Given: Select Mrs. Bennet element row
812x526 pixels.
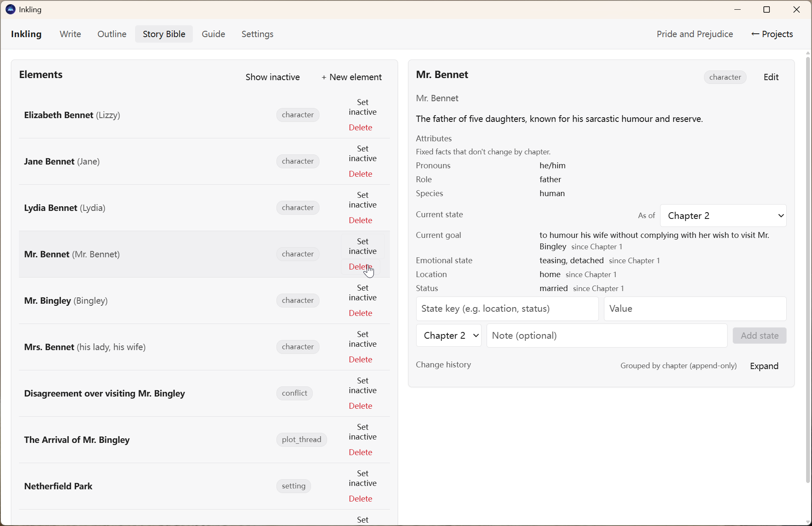Looking at the screenshot, I should (204, 347).
